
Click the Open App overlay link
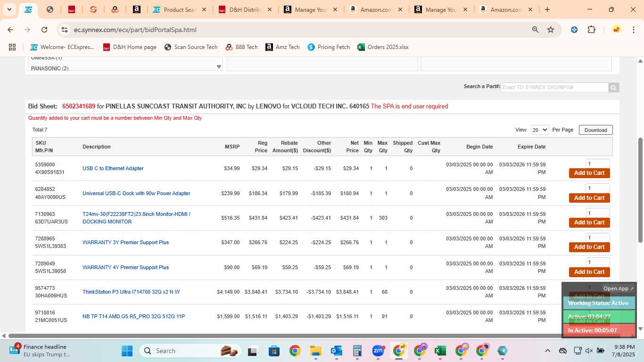(619, 288)
